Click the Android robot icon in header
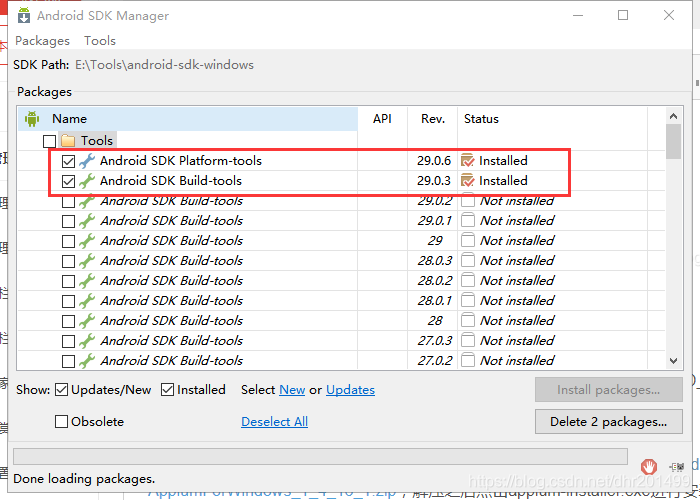 (32, 119)
